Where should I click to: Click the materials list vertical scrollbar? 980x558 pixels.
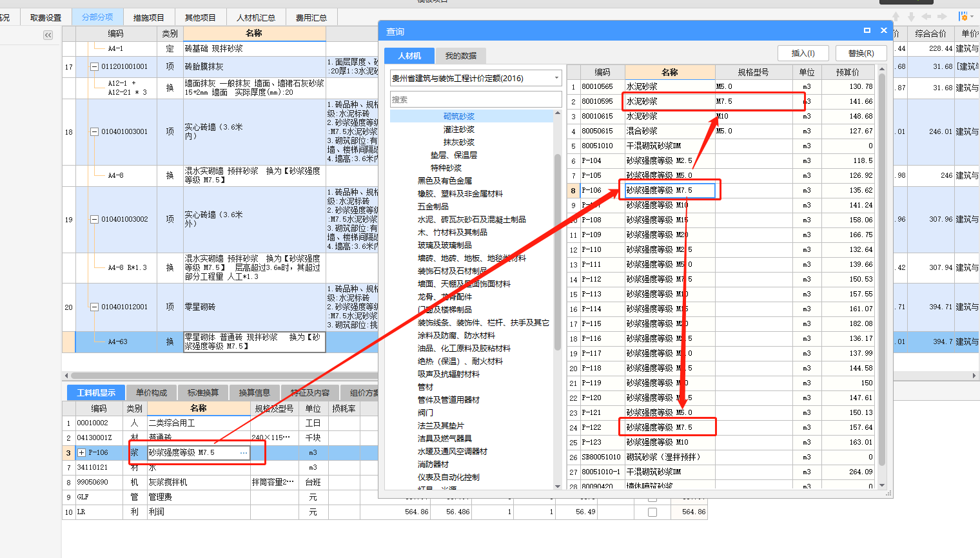pyautogui.click(x=882, y=269)
